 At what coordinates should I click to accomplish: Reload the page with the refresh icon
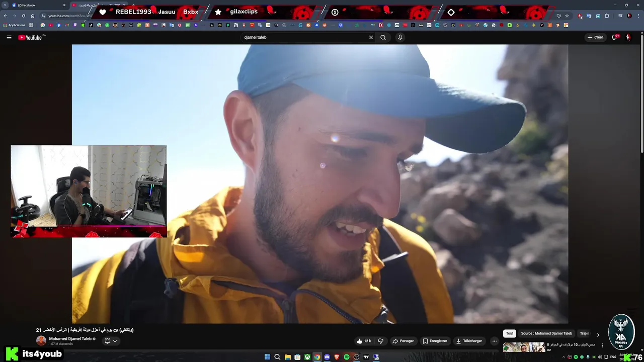[24, 16]
